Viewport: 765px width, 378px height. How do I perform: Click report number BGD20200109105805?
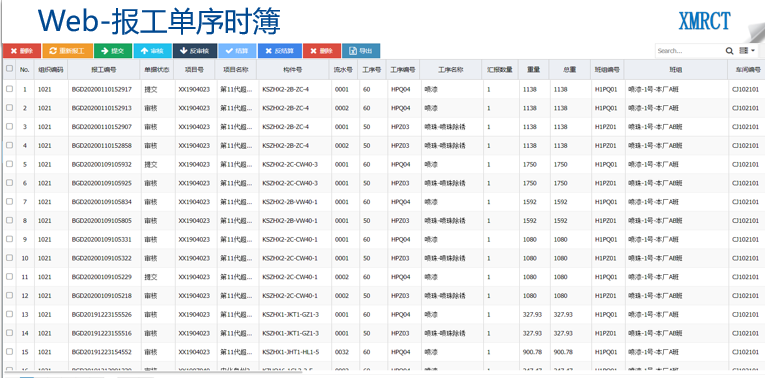(x=101, y=220)
